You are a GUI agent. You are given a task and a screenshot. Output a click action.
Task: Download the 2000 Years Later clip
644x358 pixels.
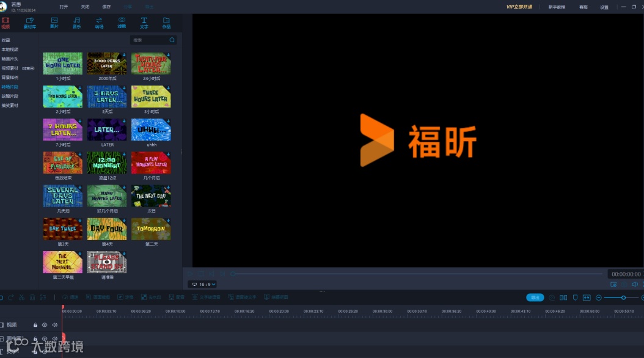tap(124, 54)
